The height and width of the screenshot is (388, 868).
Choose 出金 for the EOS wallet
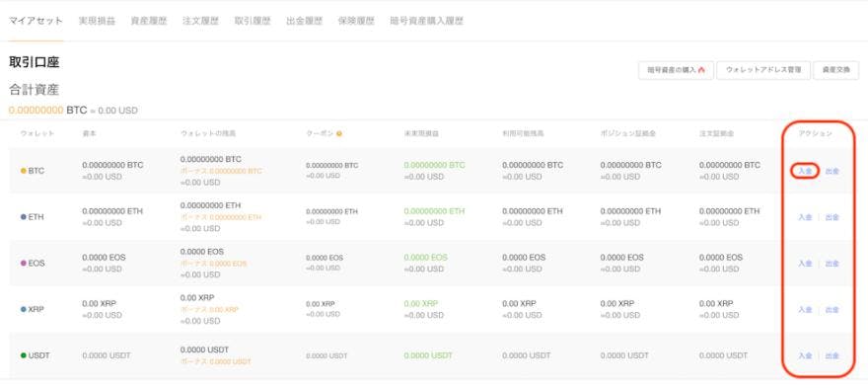click(832, 264)
